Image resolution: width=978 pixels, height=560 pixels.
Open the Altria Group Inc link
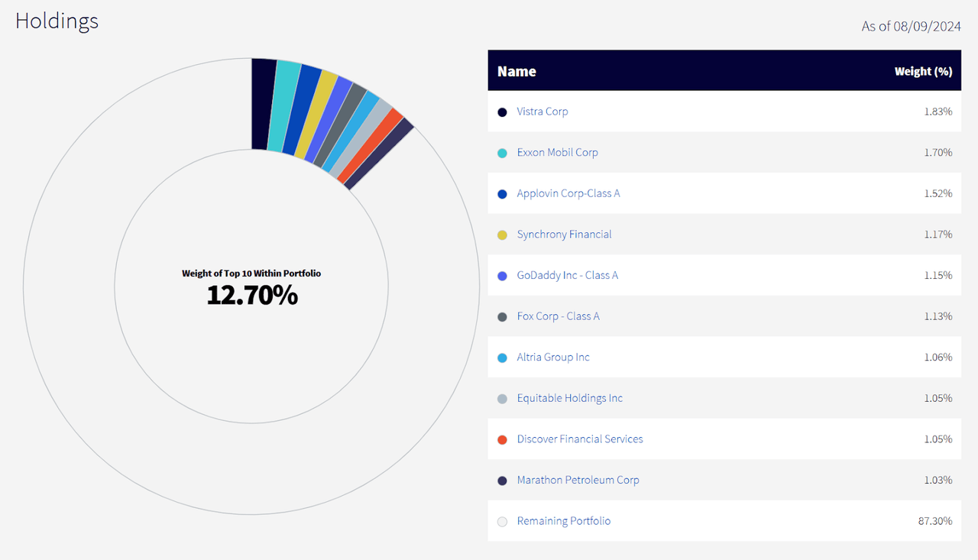click(x=554, y=357)
